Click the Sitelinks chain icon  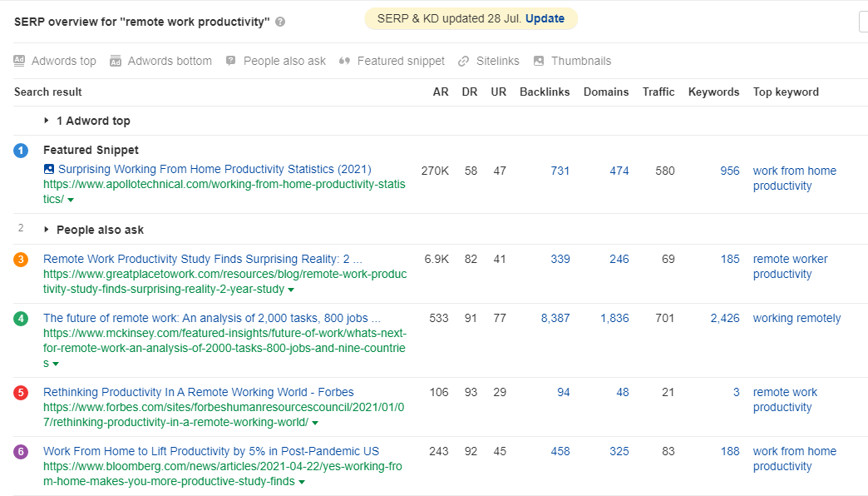pyautogui.click(x=464, y=61)
